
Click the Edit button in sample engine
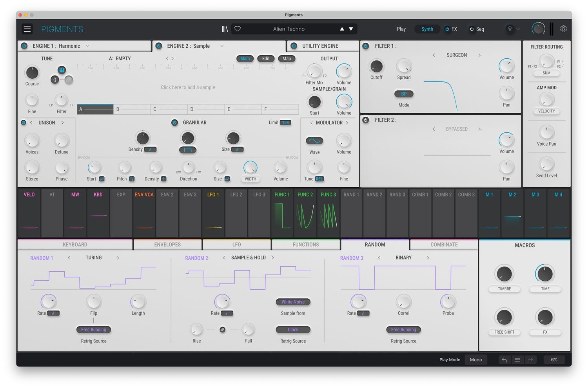(x=266, y=59)
